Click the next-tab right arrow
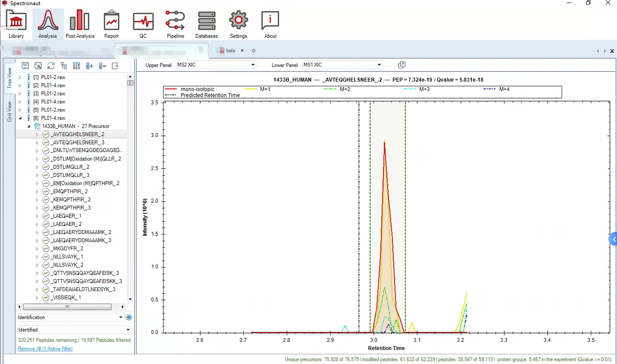Viewport: 617px width, 364px height. coord(605,51)
